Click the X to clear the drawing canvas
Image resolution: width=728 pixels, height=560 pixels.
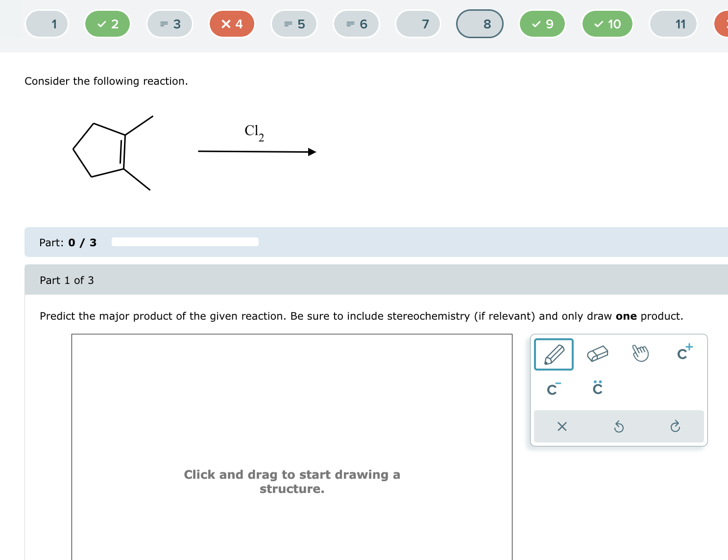561,426
